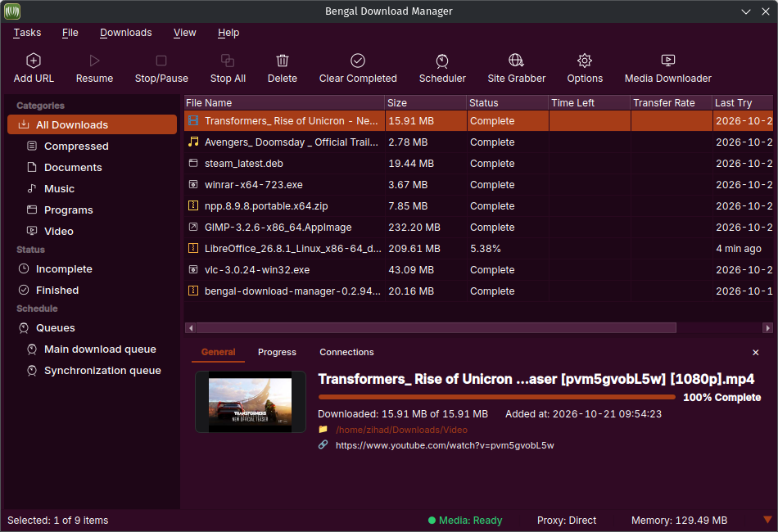
Task: Click the 100% download progress bar
Action: coord(496,397)
